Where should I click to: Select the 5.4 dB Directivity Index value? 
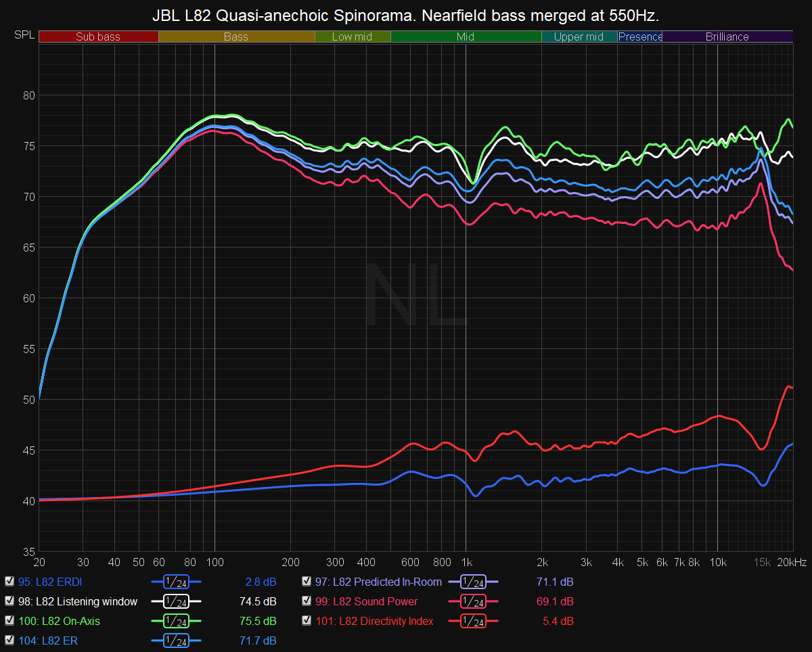tap(558, 621)
